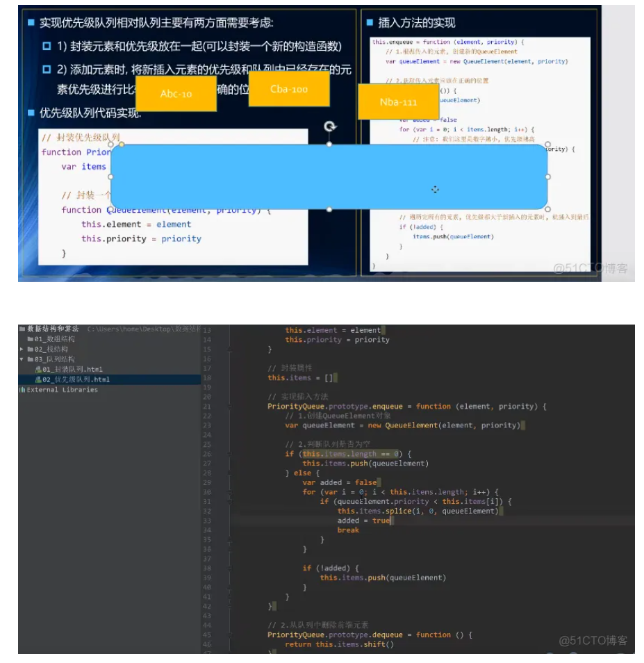Click 'this.items.push(queueElement)' on line 27
The width and height of the screenshot is (644, 663).
click(x=365, y=464)
